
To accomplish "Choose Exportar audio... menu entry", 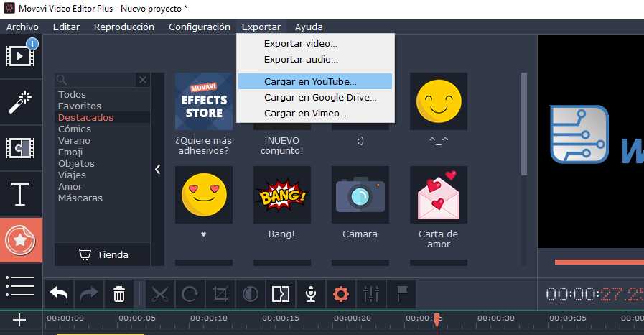I will point(315,60).
